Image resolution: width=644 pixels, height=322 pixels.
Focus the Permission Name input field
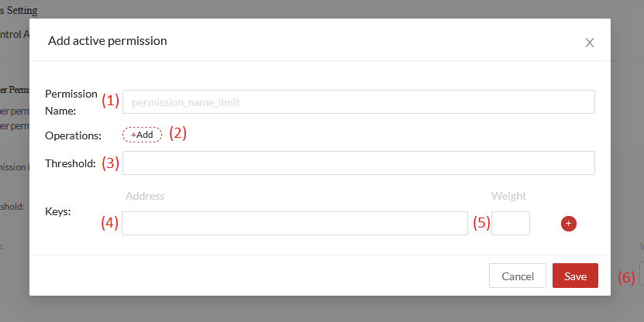[x=359, y=101]
